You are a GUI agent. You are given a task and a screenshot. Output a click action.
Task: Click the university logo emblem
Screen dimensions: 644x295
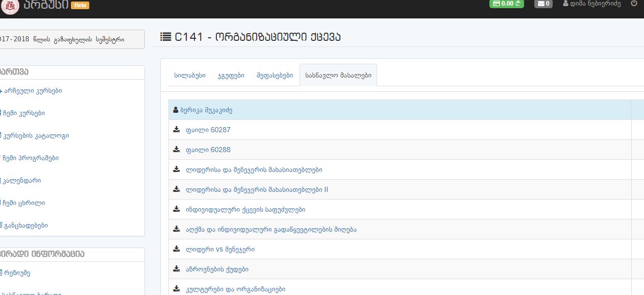(9, 7)
